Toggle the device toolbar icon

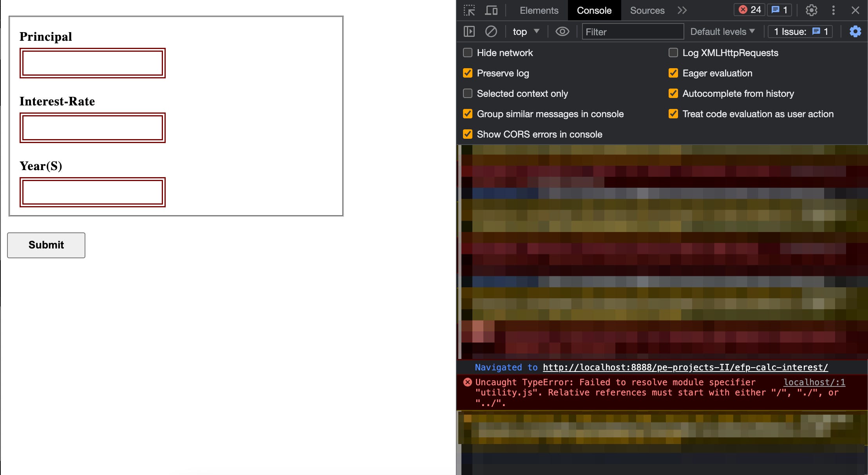pyautogui.click(x=491, y=10)
